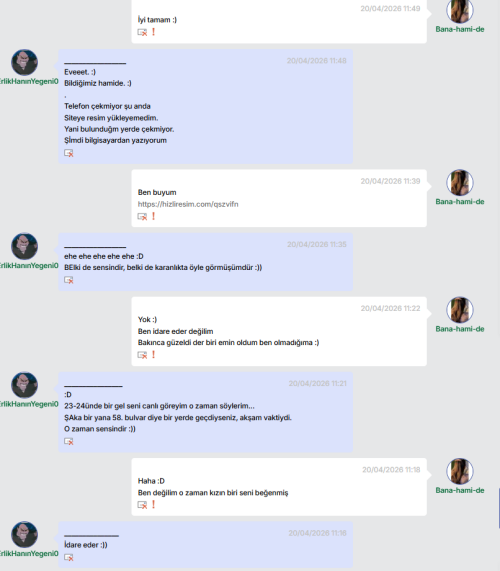Delete the 'Şimdi bilgisayardan yazıyorum' message
The height and width of the screenshot is (571, 500).
pyautogui.click(x=69, y=153)
